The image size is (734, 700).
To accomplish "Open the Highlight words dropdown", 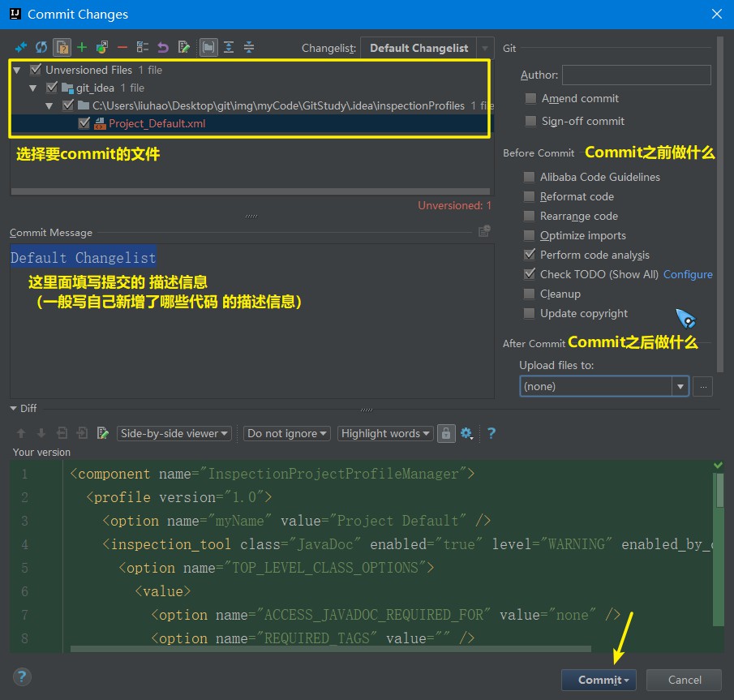I will pos(385,434).
